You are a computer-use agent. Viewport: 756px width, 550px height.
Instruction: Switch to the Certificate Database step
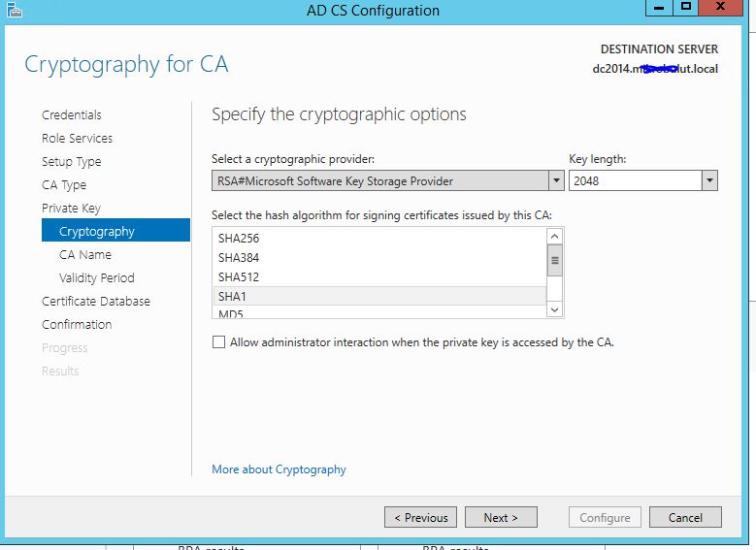[x=96, y=302]
